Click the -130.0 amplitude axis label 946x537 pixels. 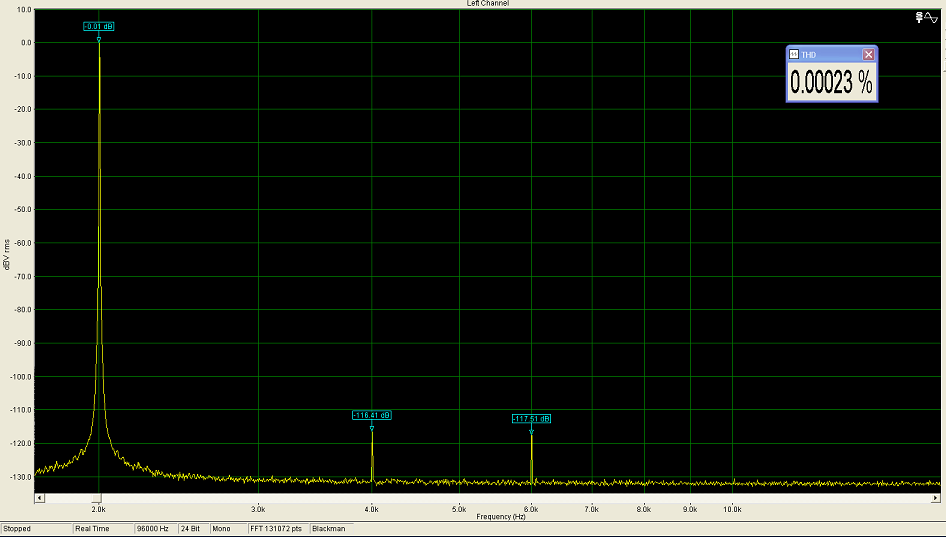(21, 477)
